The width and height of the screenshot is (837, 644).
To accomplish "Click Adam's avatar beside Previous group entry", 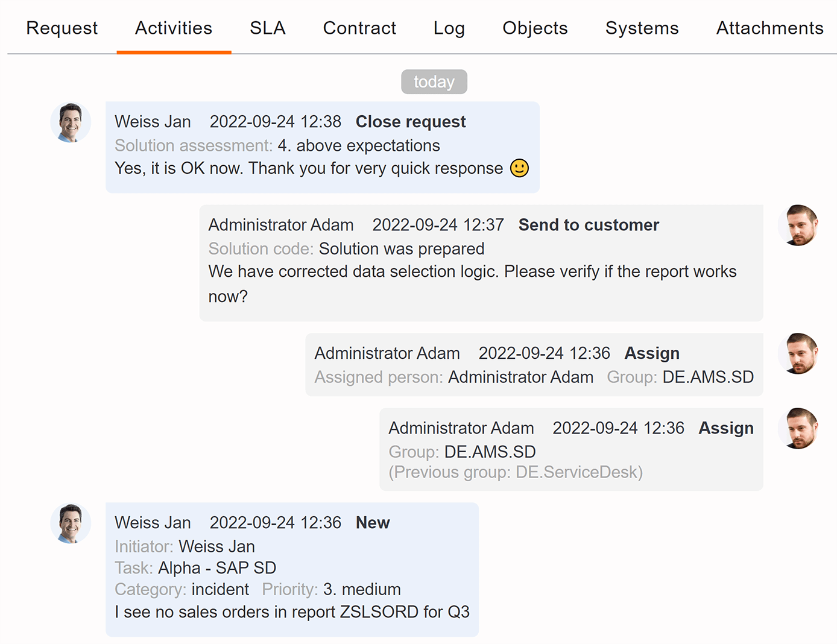I will pos(798,429).
